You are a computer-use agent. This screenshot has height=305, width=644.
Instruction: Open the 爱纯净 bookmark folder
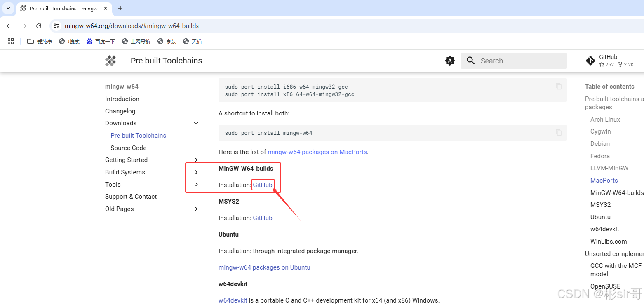pyautogui.click(x=40, y=41)
